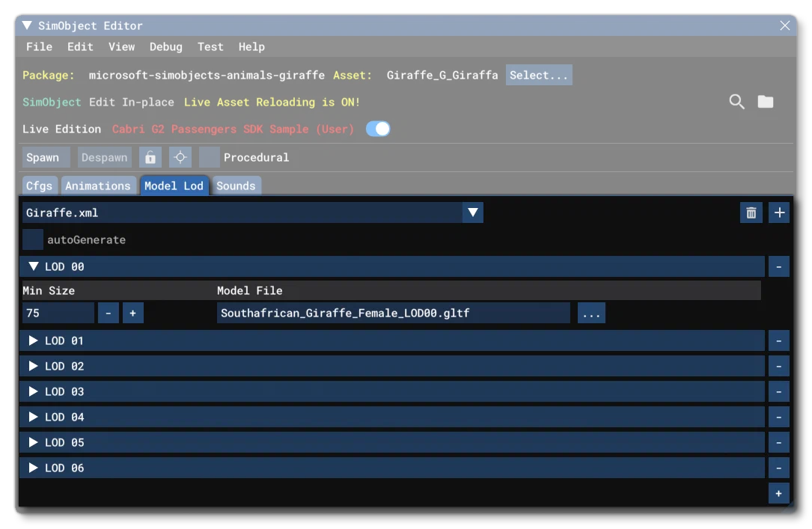Open the Test menu

210,46
